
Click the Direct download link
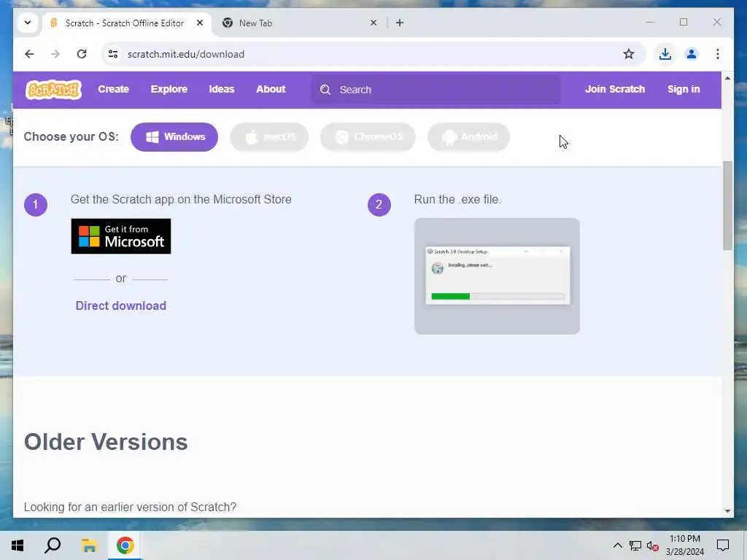coord(121,306)
